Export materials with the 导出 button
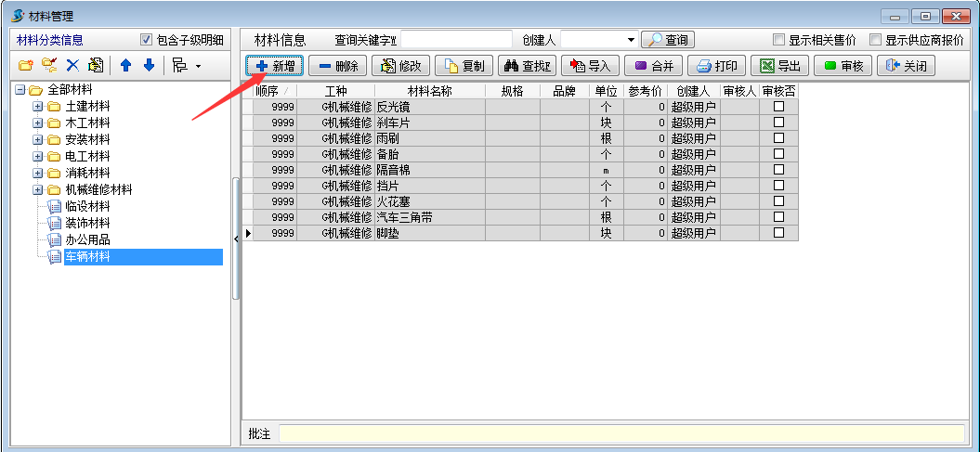 tap(779, 66)
